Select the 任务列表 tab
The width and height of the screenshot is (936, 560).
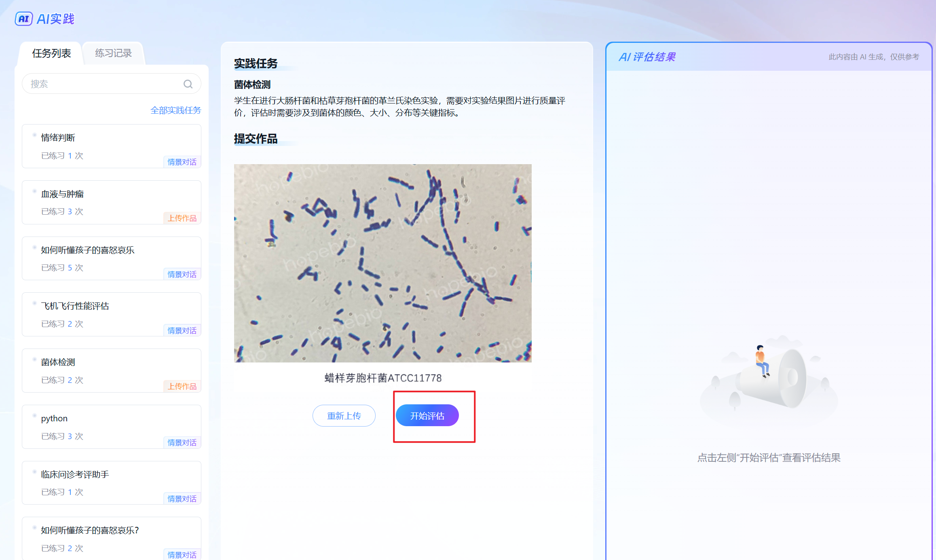51,53
